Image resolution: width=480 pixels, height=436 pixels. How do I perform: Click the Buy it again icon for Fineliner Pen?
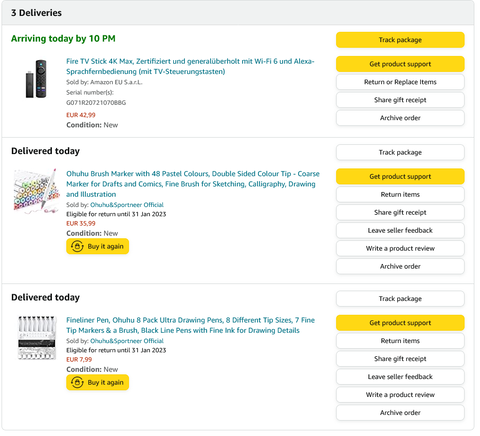click(77, 382)
